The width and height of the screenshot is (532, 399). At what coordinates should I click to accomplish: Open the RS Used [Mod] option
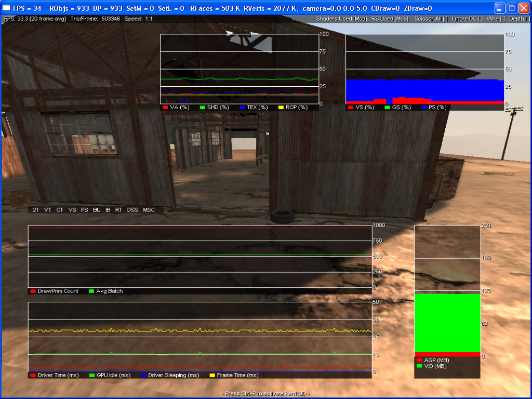(x=389, y=19)
